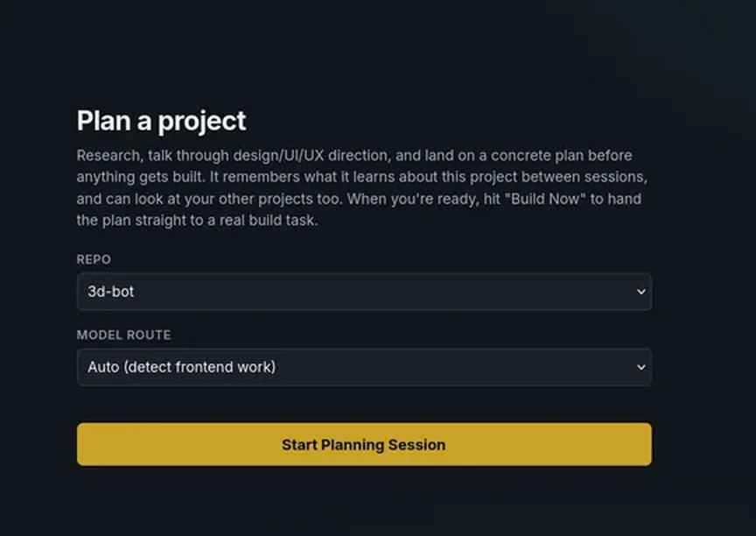
Task: Click the word "Session" on the yellow button
Action: 417,445
